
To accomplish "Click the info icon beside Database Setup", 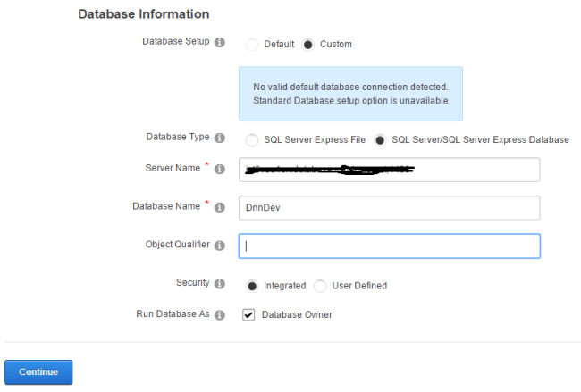I will click(x=220, y=42).
